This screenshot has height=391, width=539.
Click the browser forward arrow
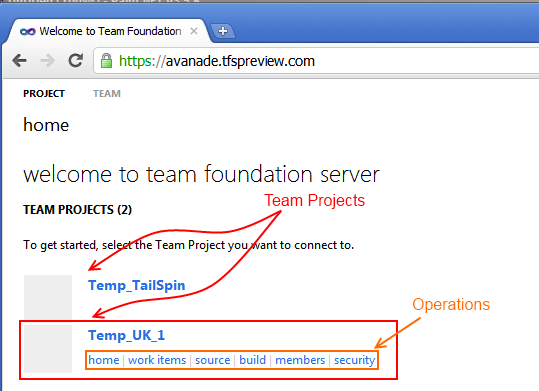point(47,61)
